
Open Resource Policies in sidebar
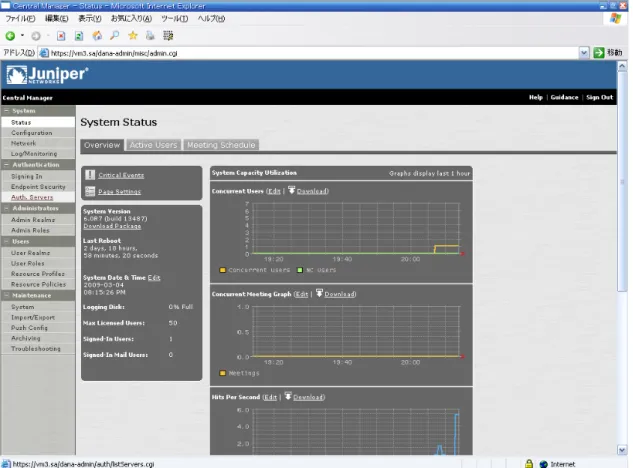coord(38,284)
